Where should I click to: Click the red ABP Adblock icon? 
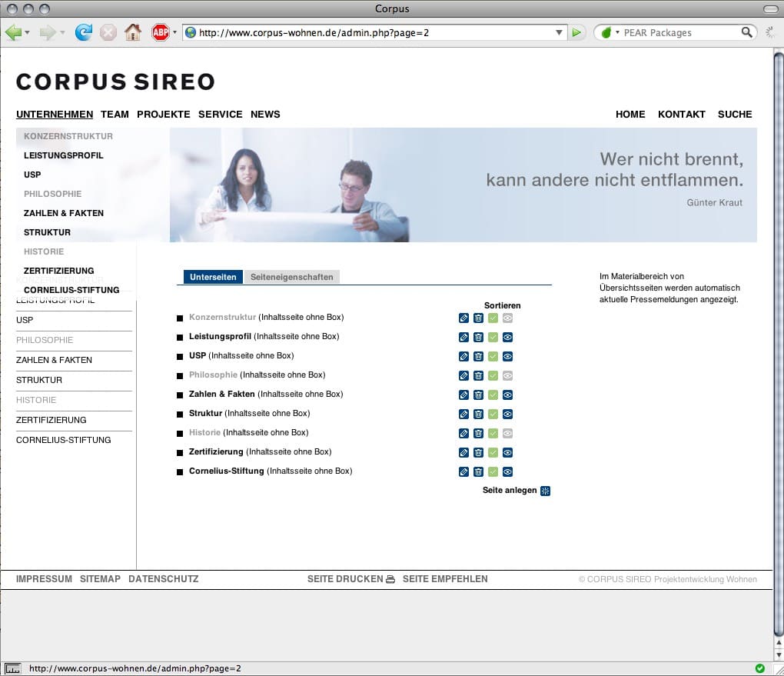coord(161,32)
